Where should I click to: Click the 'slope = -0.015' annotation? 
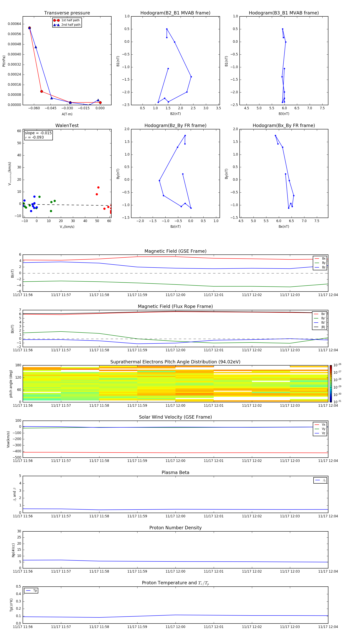click(x=38, y=133)
